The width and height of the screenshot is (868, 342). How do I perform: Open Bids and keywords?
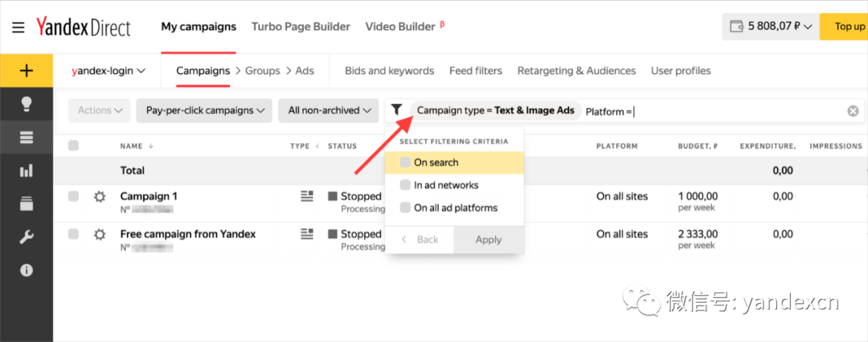point(390,71)
